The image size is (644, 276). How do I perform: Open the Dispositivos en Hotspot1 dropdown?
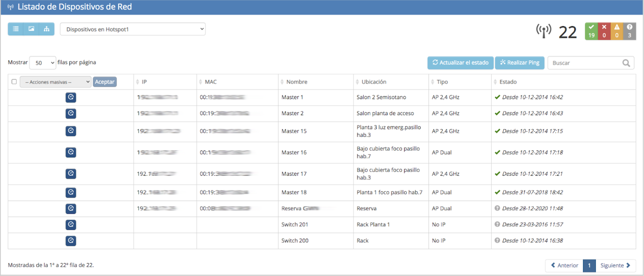133,29
